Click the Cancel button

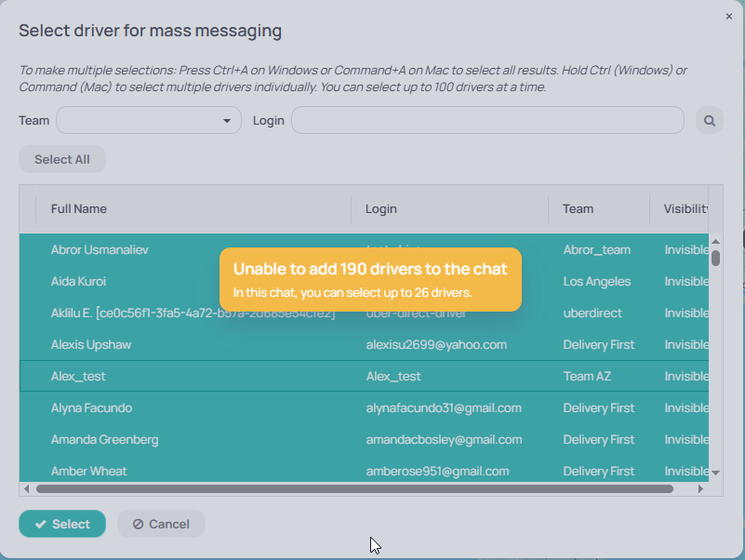pyautogui.click(x=161, y=524)
